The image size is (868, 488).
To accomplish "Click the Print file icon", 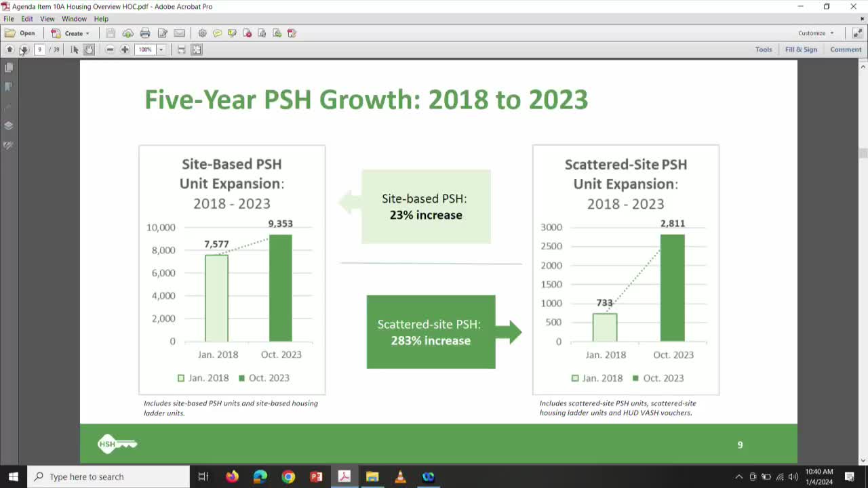I will coord(145,33).
